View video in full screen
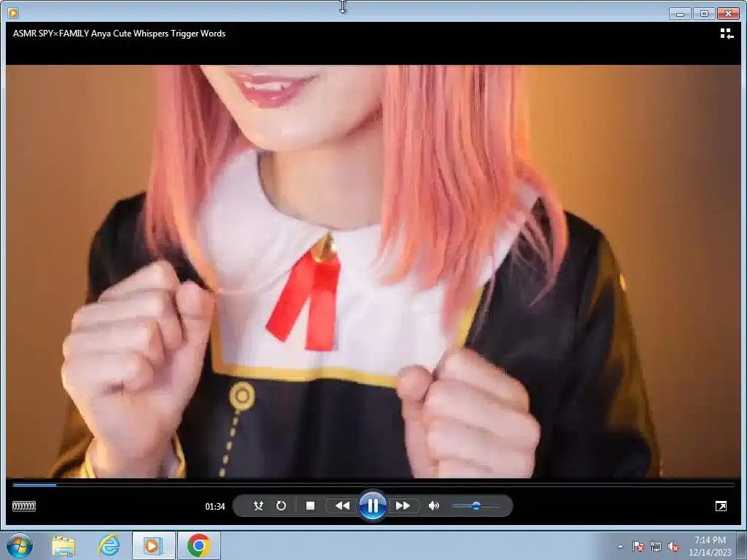747x560 pixels. click(721, 506)
